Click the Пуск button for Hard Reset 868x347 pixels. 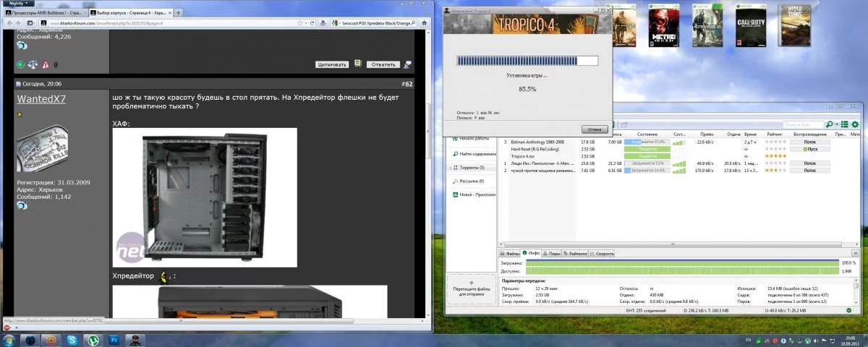809,149
